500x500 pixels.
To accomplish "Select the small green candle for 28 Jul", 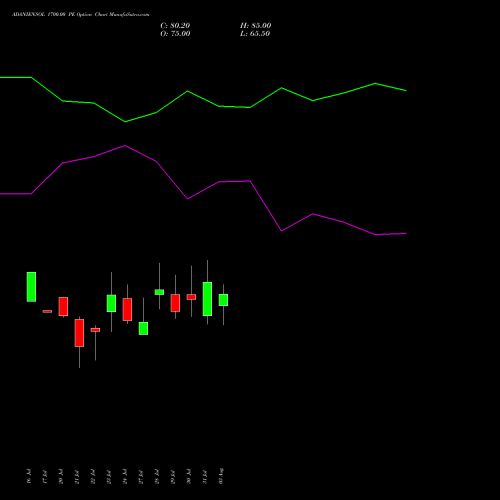I will point(159,292).
